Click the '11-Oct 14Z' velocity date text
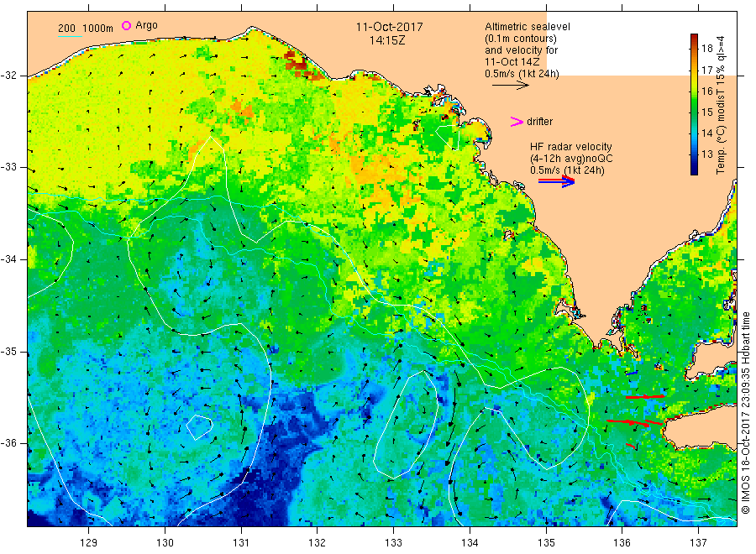Screen dimensions: 756x554 click(x=512, y=61)
